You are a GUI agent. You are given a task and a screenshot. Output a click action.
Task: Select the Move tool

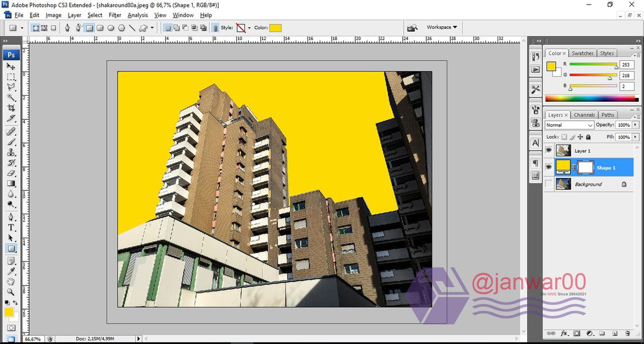[11, 66]
